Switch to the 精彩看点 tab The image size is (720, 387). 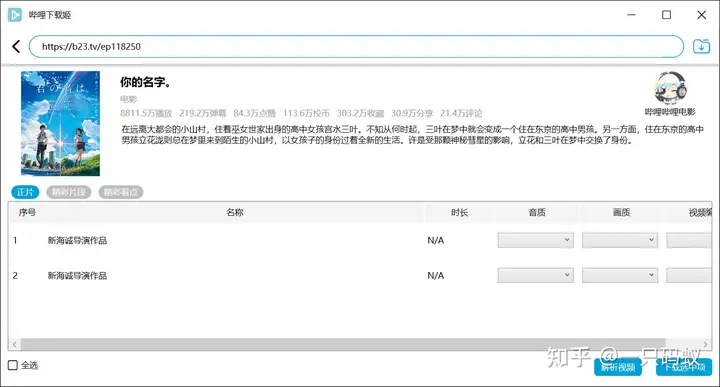121,192
